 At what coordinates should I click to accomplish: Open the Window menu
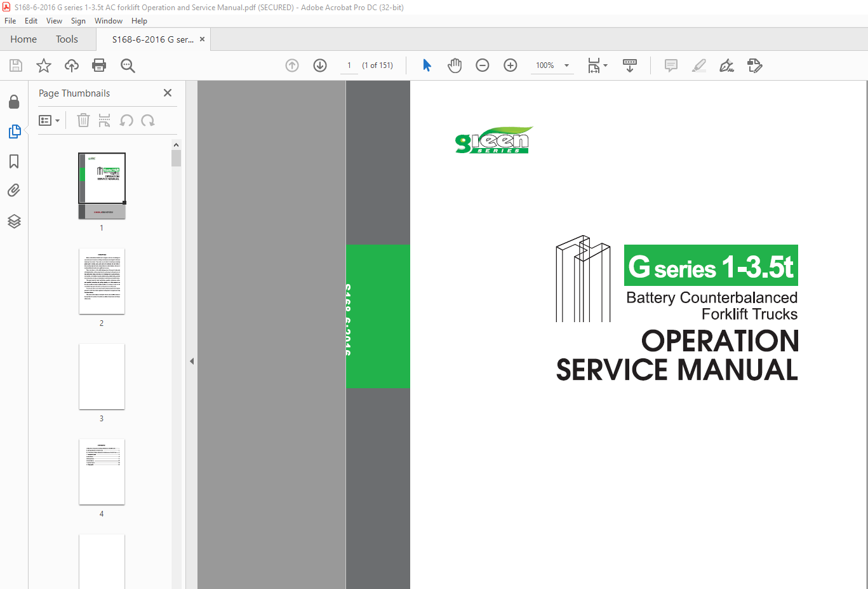(109, 21)
